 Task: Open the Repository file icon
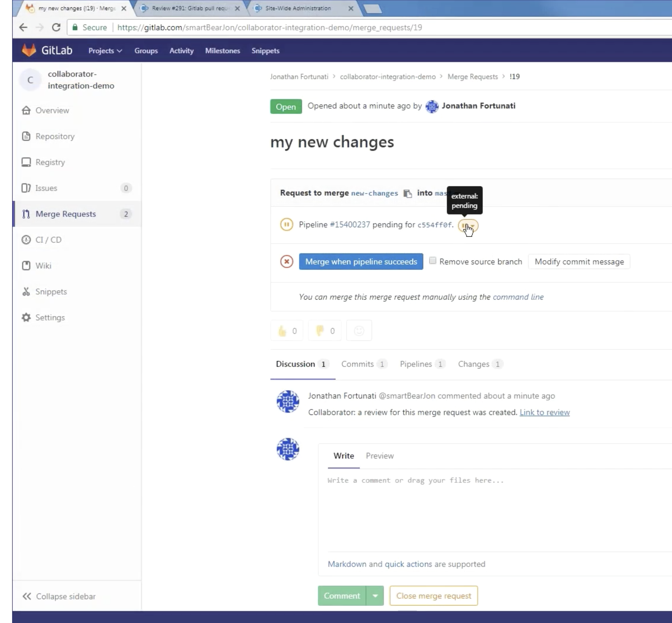point(26,136)
